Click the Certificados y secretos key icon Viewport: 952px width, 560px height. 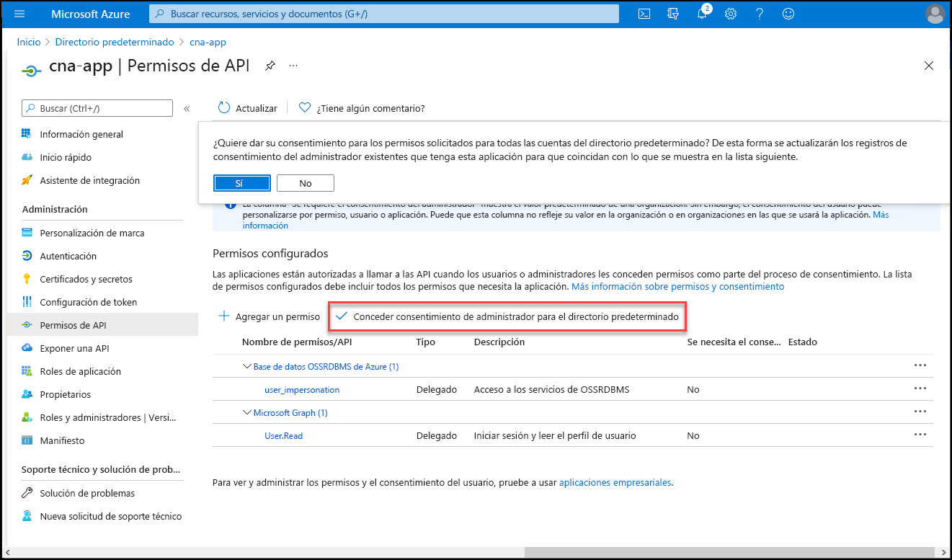pos(27,279)
